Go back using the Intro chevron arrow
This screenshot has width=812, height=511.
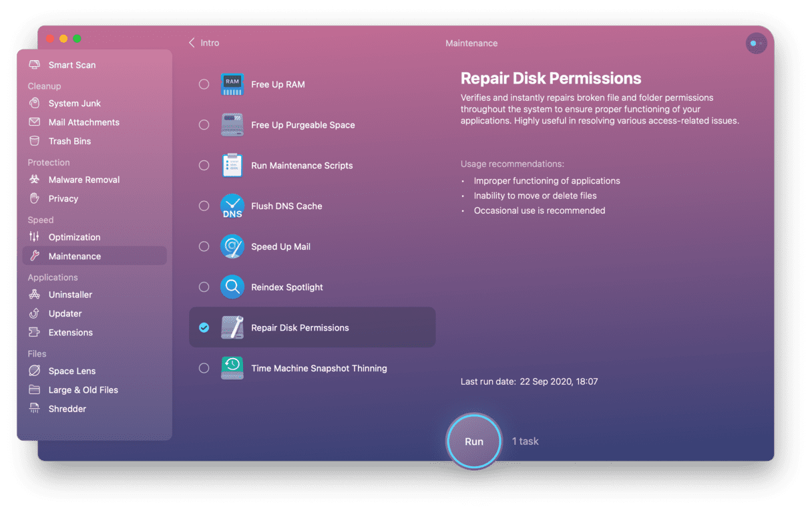(192, 43)
